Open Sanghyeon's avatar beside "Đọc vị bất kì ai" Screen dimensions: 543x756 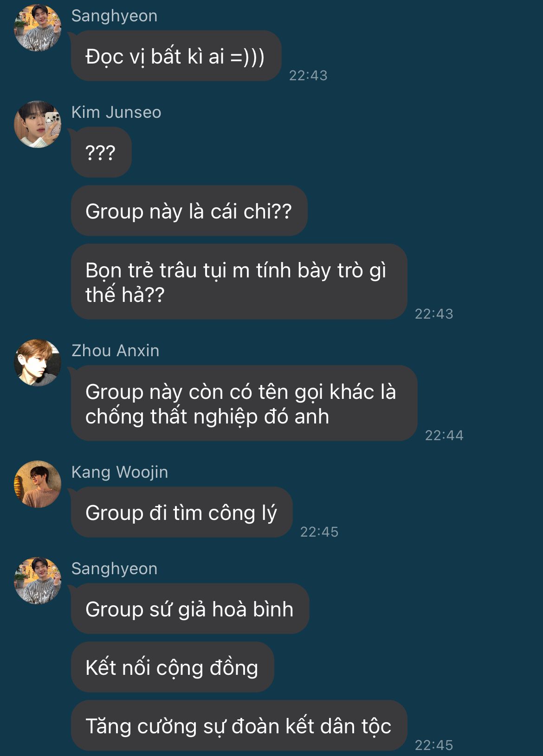point(38,28)
